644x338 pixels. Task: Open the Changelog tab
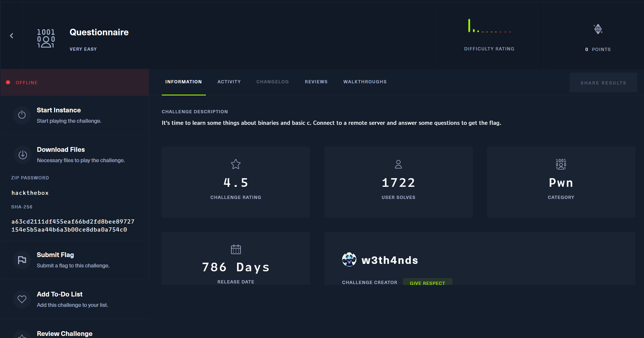tap(273, 82)
